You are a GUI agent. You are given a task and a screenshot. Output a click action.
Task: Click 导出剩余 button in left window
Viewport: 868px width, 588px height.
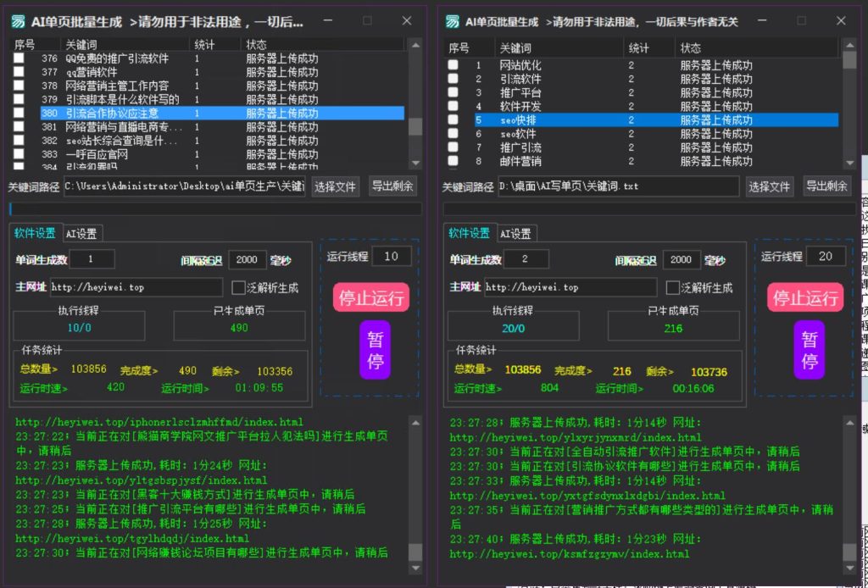[392, 186]
